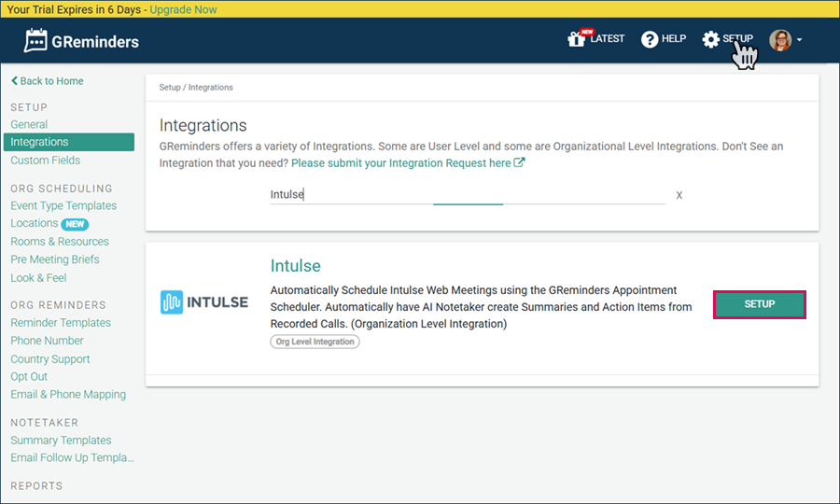Expand the profile menu dropdown arrow
Screen dimensions: 840x504
800,40
